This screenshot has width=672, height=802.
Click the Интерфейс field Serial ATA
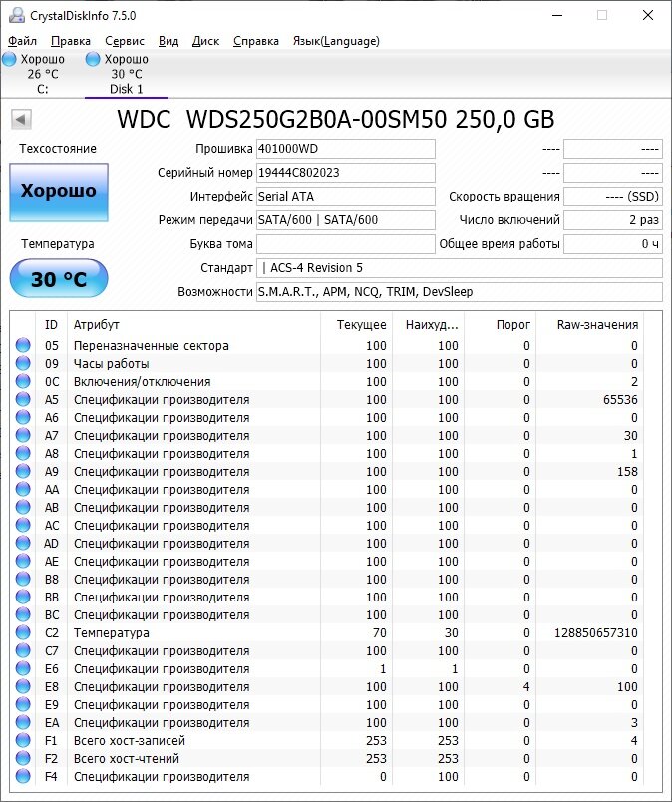(346, 197)
